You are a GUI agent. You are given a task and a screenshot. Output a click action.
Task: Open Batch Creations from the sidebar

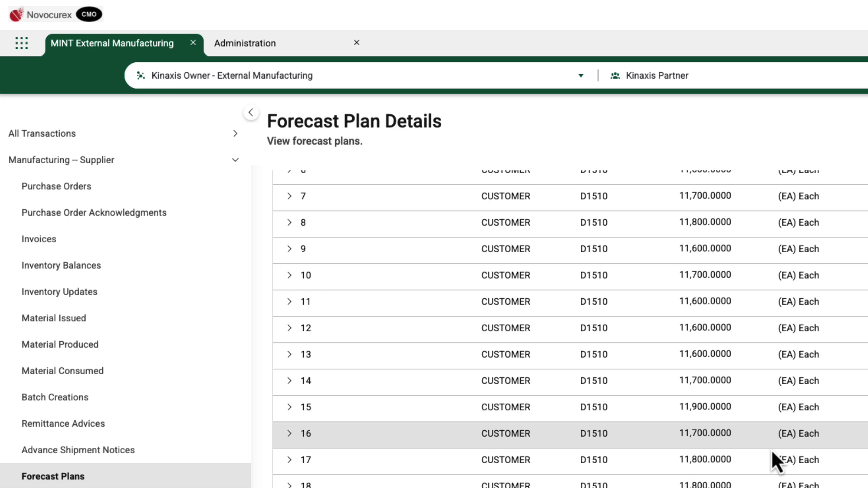pos(55,397)
